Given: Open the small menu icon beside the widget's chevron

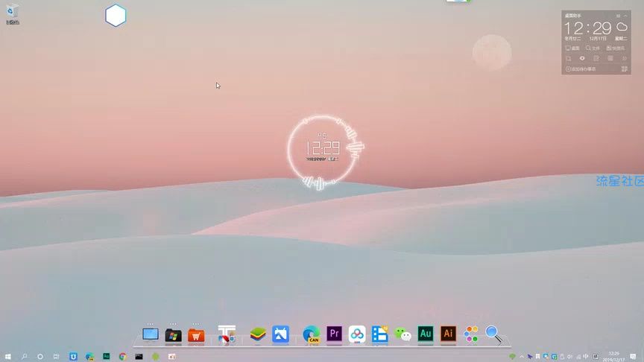Looking at the screenshot, I should pyautogui.click(x=618, y=16).
